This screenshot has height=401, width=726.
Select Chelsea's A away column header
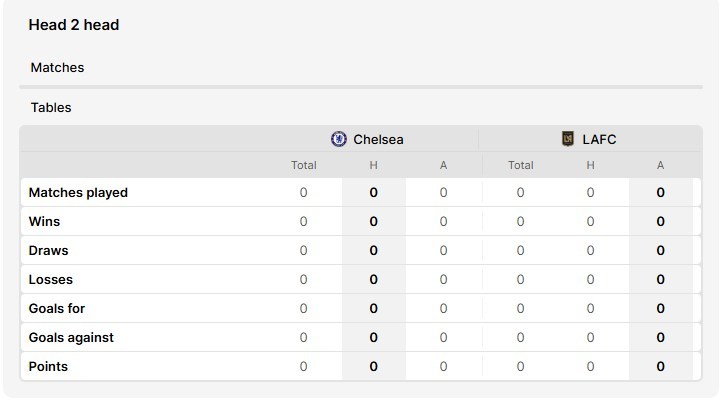pyautogui.click(x=443, y=165)
